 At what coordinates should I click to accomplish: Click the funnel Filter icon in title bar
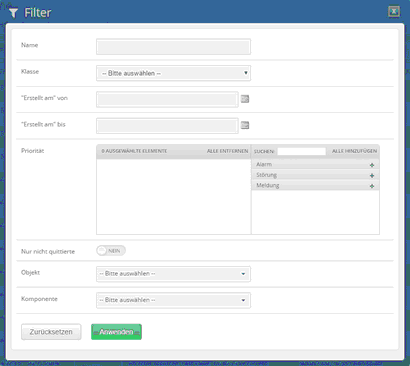13,13
